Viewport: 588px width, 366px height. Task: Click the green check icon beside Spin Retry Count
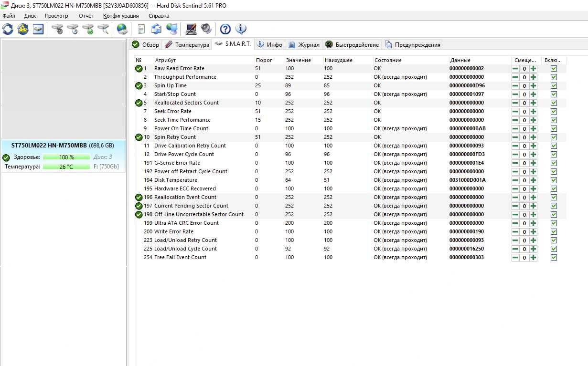(x=139, y=137)
